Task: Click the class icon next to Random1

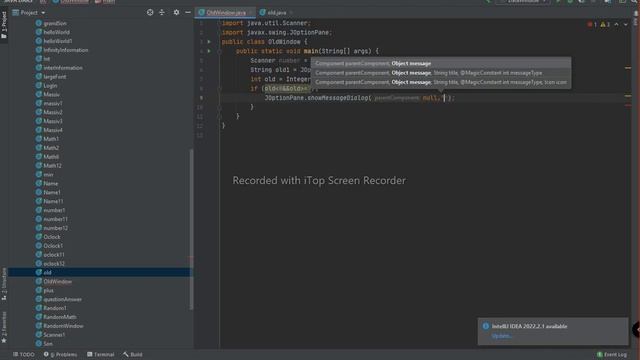Action: (39, 308)
